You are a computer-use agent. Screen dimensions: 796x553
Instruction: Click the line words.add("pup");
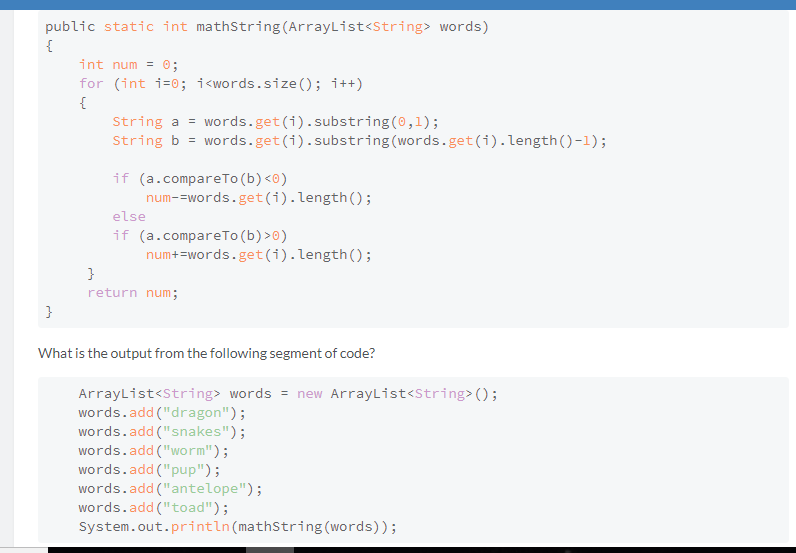click(150, 470)
